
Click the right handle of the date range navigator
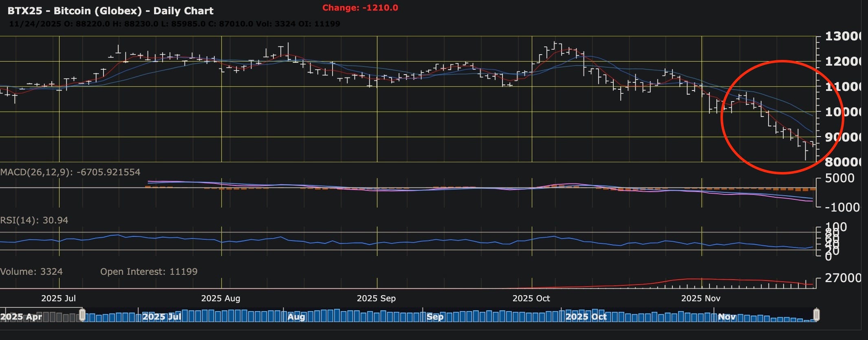(x=816, y=315)
